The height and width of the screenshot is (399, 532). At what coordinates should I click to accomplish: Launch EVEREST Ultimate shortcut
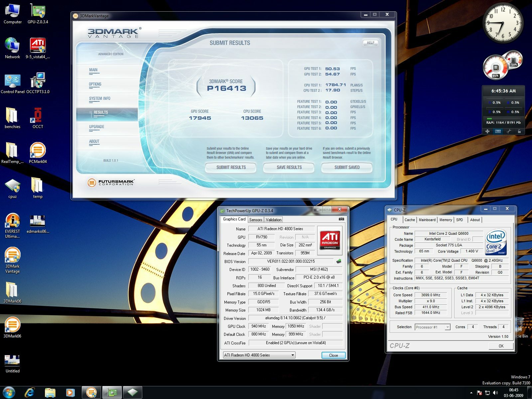point(13,225)
